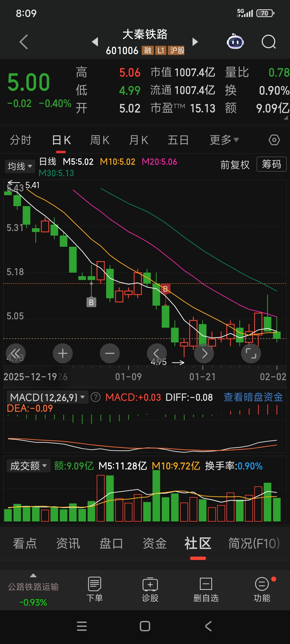
Task: Tap stock code 601006
Action: [122, 51]
